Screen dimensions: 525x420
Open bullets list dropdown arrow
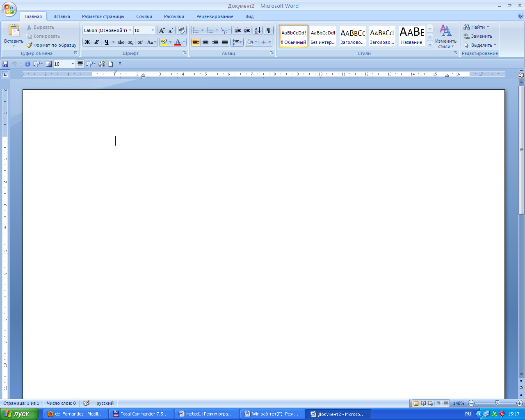point(202,30)
